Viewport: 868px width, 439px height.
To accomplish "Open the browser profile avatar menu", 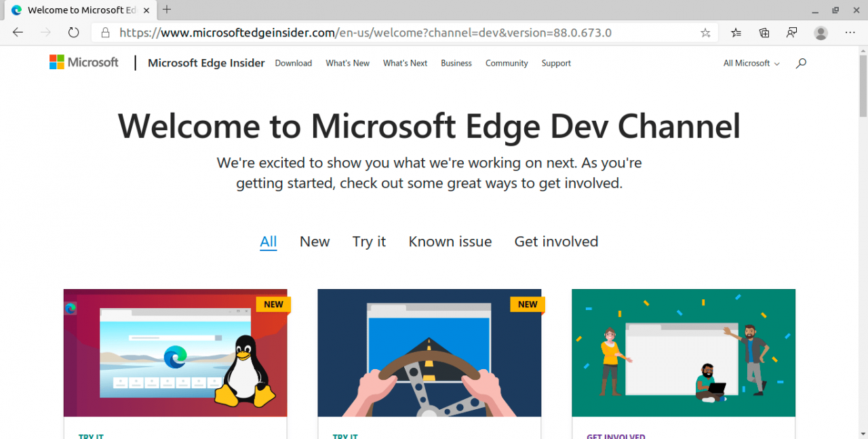I will [x=821, y=33].
